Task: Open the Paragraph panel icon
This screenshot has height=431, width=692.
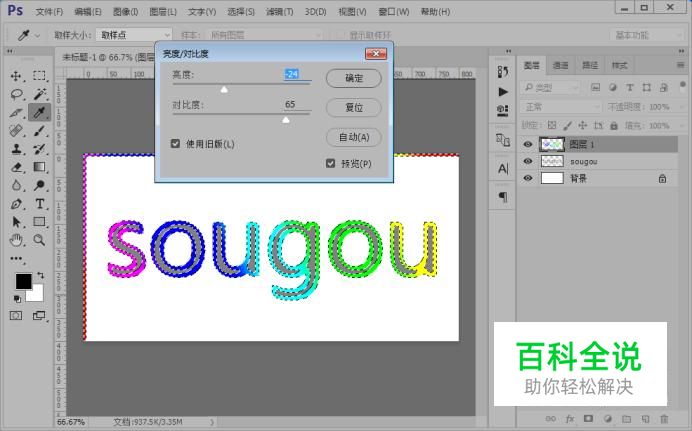Action: [x=503, y=197]
